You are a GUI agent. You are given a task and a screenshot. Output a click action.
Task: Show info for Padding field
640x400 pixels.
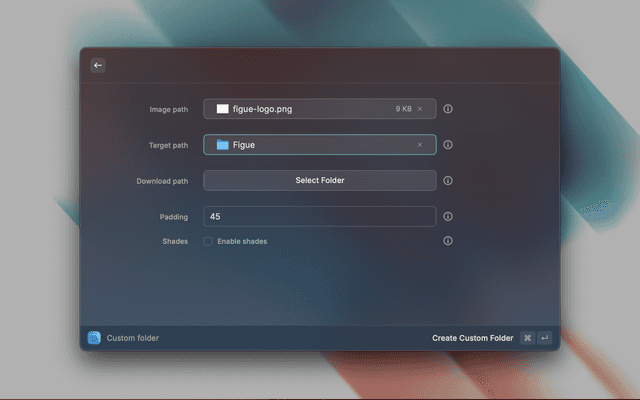point(448,216)
